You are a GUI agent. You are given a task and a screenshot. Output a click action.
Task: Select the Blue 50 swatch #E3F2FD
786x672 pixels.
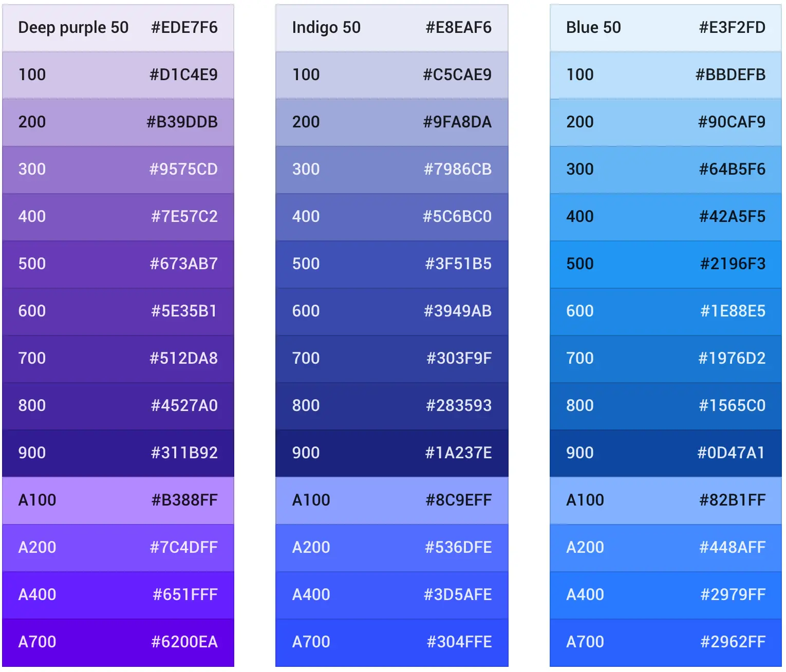point(666,28)
